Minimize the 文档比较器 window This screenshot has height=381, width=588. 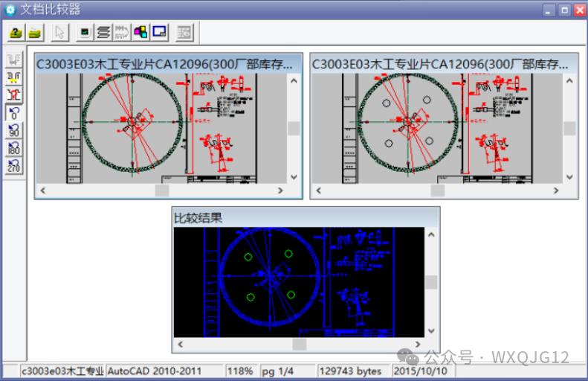(549, 10)
